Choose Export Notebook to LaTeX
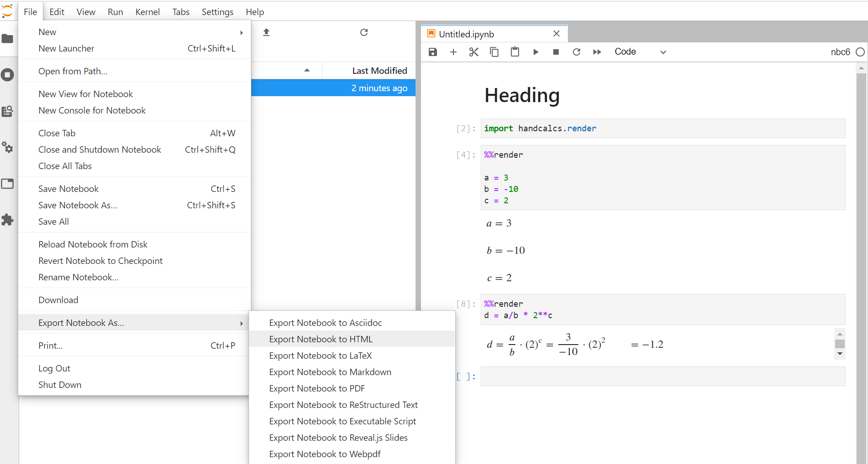 352,356
